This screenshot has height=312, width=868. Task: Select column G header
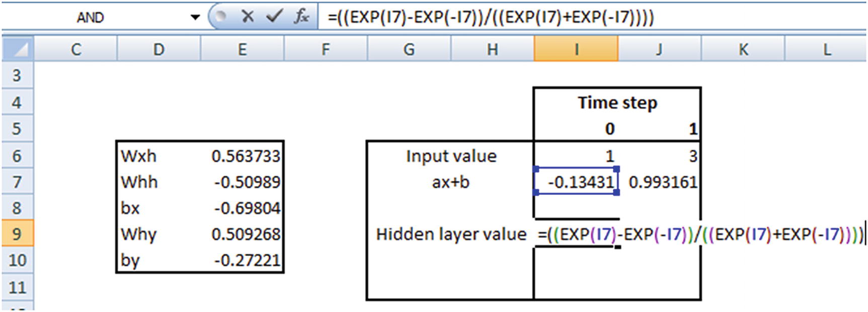[x=409, y=49]
